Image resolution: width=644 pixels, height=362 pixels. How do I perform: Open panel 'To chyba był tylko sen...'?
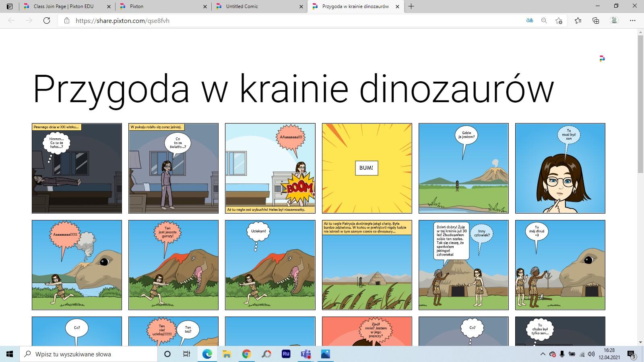[560, 331]
